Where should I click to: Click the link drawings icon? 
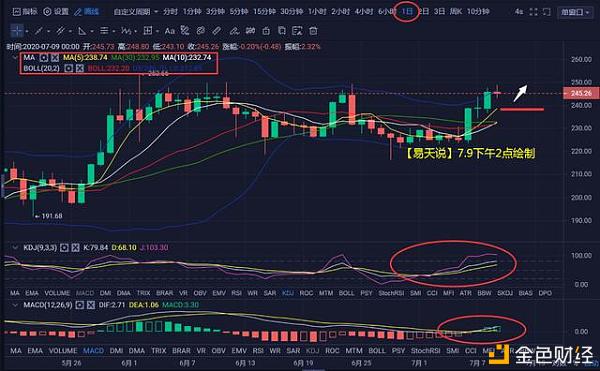[201, 31]
